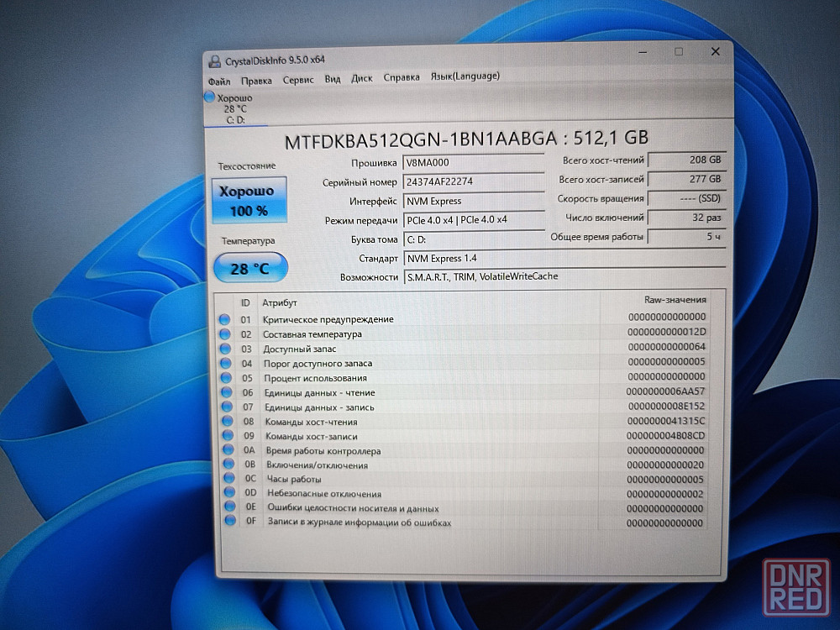Click the Raw-значения column header
840x630 pixels.
(x=675, y=300)
